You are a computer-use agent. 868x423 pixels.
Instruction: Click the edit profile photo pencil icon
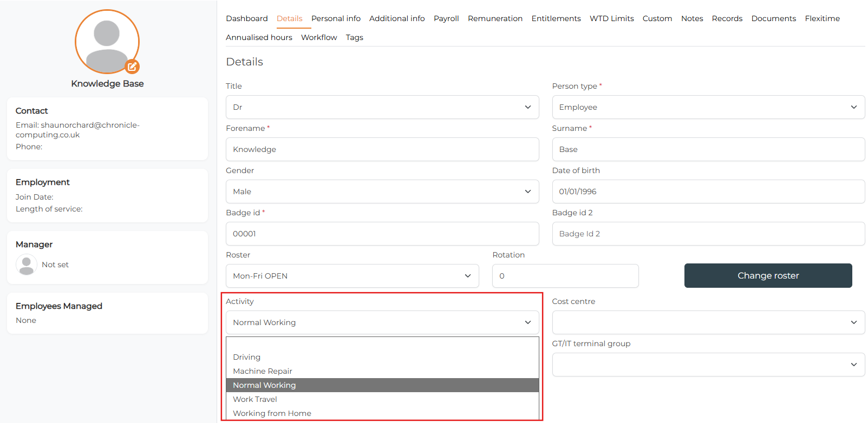point(132,67)
